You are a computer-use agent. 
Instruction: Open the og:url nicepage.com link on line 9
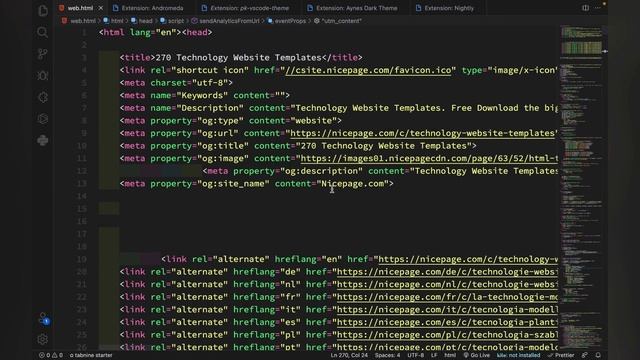422,133
